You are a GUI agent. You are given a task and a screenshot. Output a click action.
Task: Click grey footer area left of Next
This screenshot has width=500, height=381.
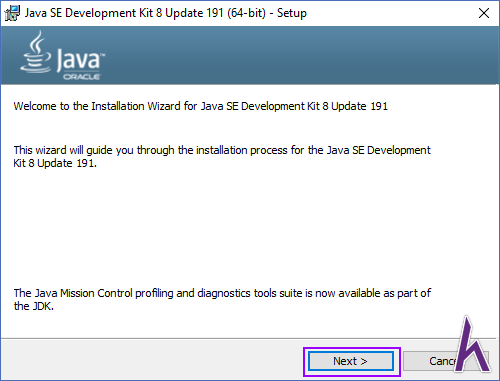(150, 360)
